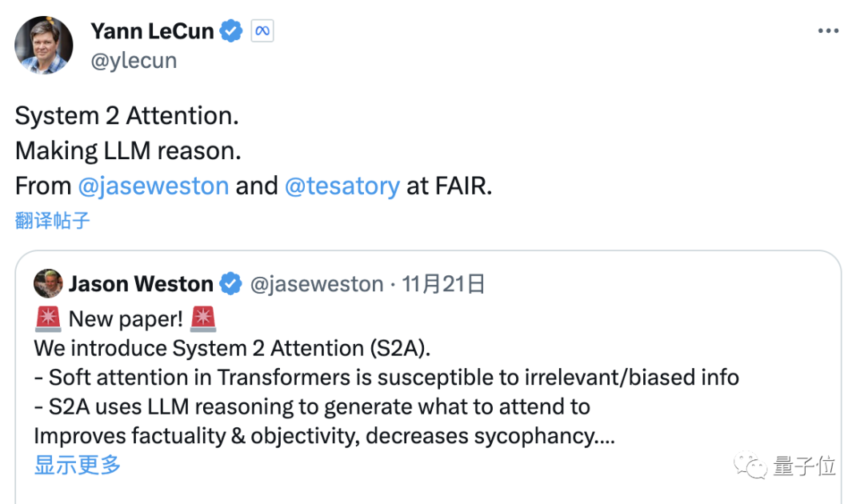Click the WeChat logo watermark

coord(750,466)
